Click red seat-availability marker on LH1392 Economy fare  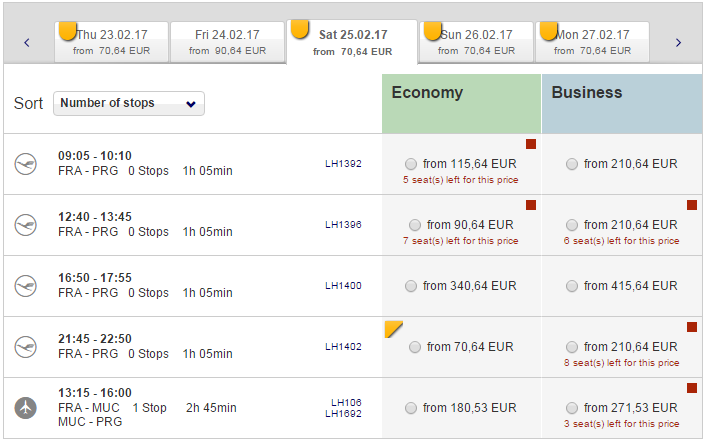coord(531,144)
